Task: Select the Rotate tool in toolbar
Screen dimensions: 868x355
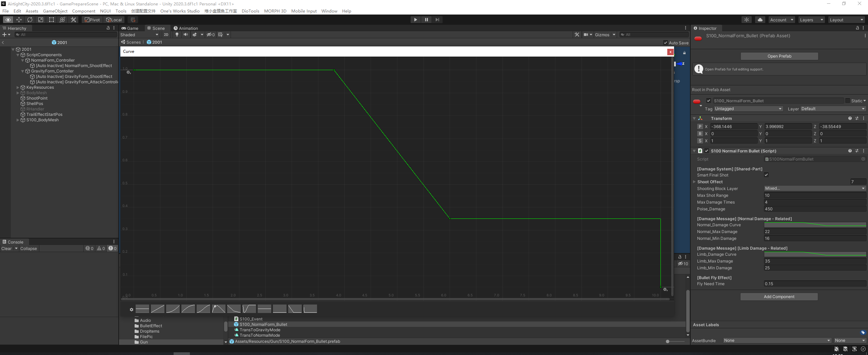Action: tap(29, 20)
